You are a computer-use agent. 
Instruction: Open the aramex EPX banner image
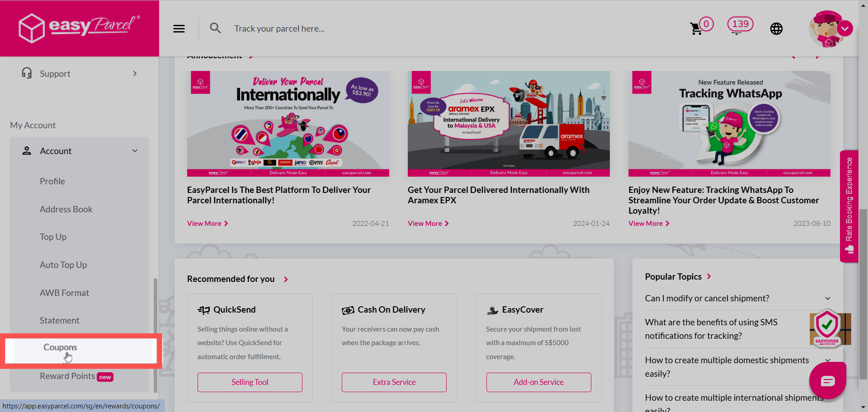[509, 123]
